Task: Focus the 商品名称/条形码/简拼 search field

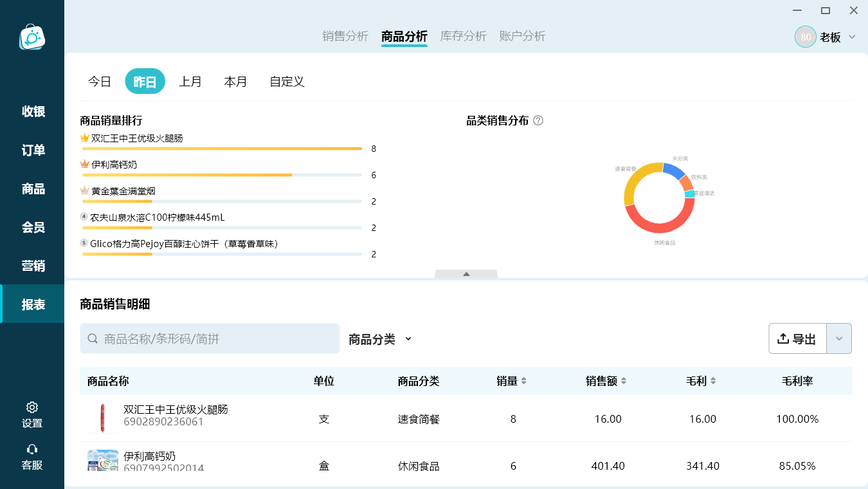Action: point(210,338)
